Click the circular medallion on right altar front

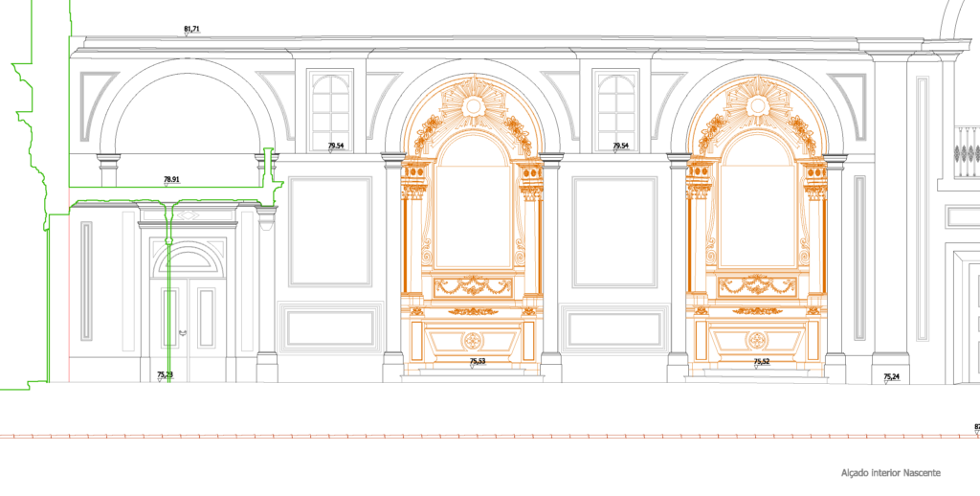(x=756, y=340)
